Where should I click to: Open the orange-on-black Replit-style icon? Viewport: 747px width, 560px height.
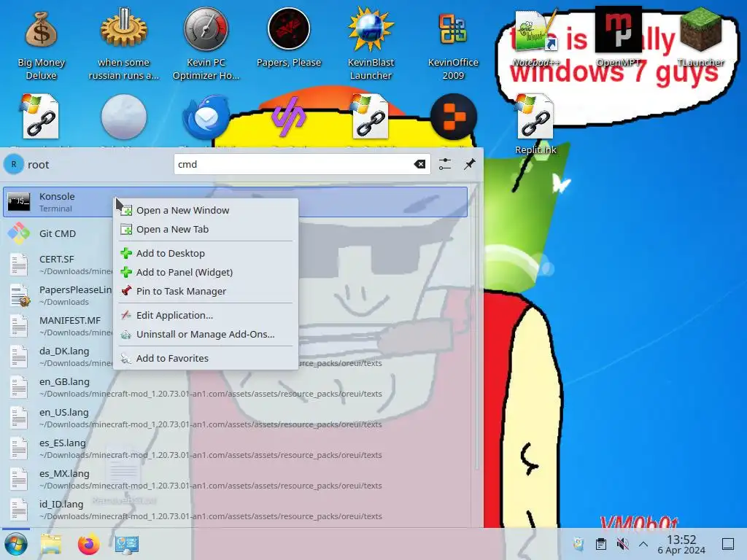point(453,117)
